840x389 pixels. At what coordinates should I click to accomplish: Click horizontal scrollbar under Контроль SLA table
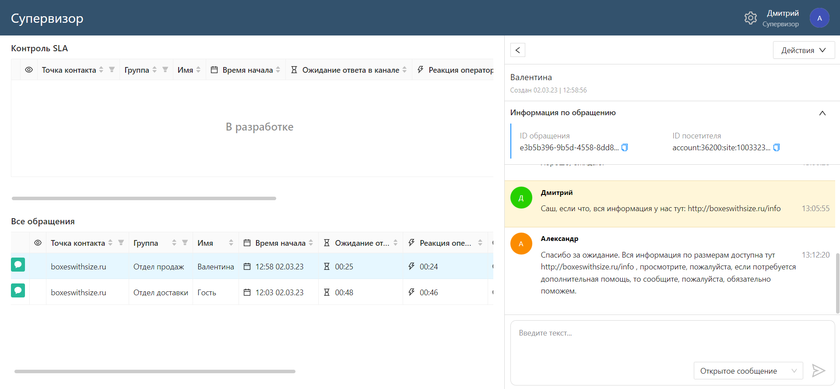click(x=144, y=198)
